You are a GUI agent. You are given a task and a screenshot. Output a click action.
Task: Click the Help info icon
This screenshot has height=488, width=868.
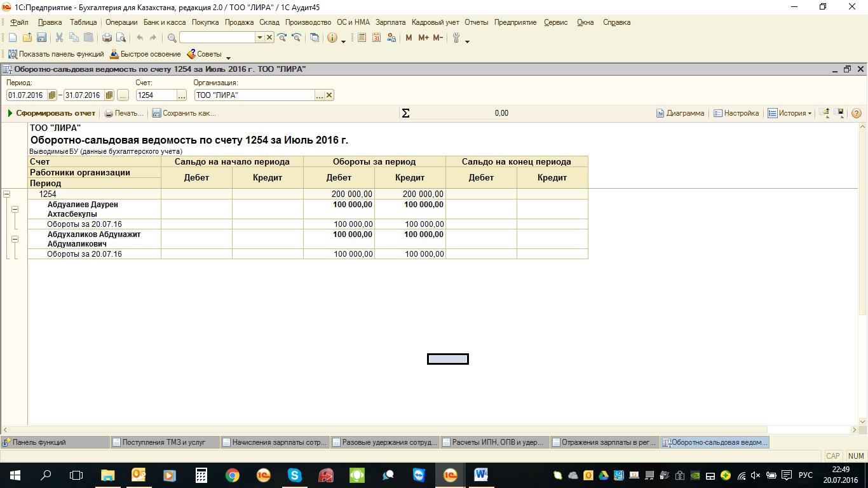point(332,37)
